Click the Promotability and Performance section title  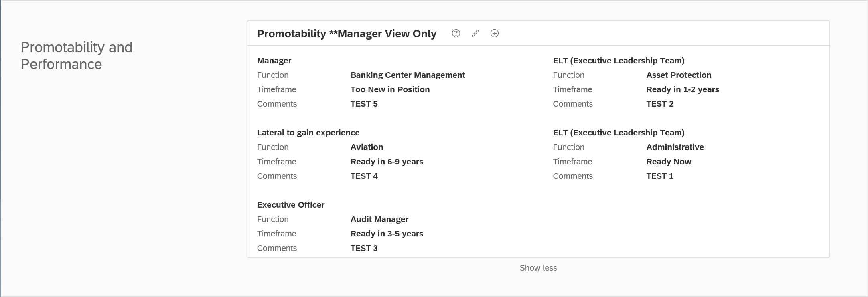77,56
